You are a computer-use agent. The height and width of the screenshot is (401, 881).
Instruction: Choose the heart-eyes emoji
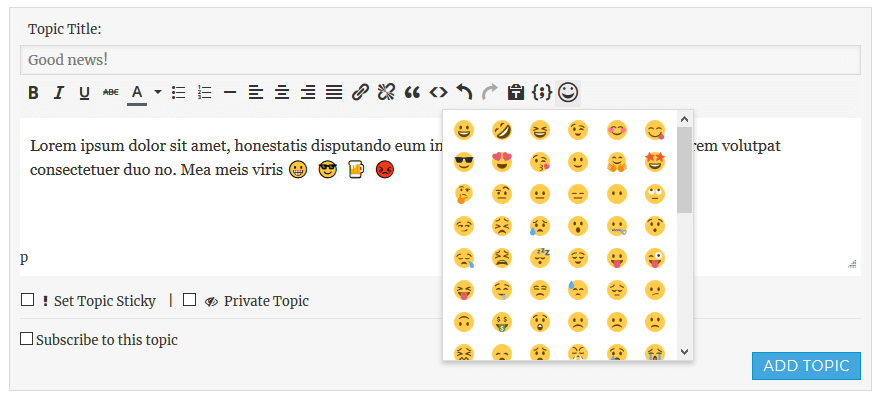point(501,161)
